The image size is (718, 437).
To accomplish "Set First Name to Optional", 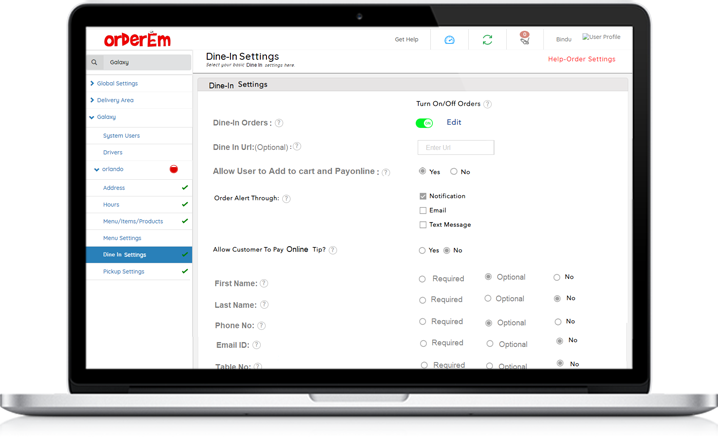I will pos(488,277).
